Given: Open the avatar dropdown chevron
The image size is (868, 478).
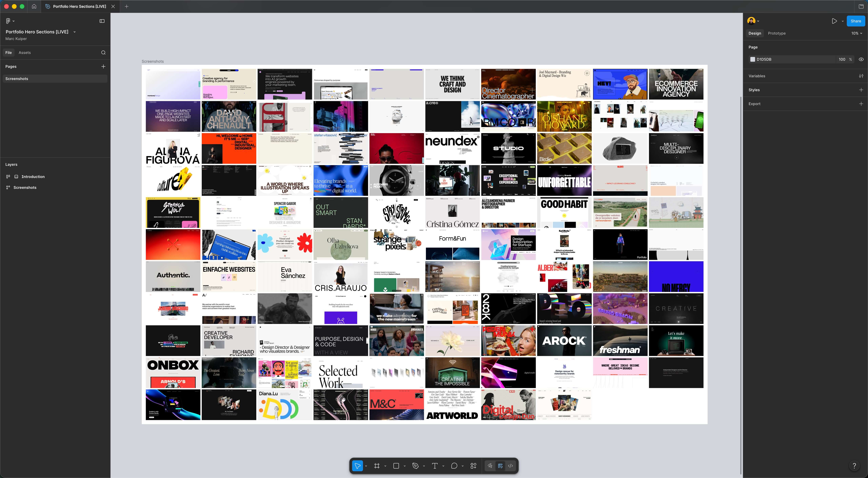Looking at the screenshot, I should [758, 21].
